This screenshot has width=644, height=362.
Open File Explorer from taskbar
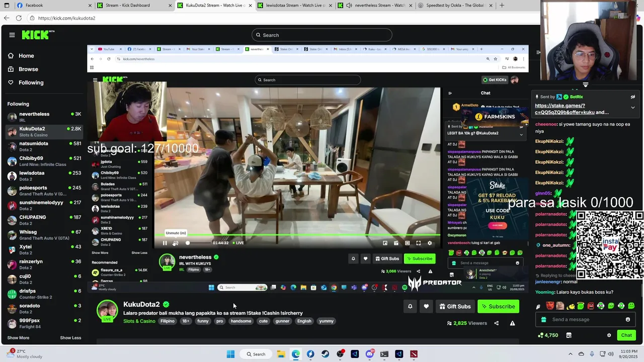(281, 354)
